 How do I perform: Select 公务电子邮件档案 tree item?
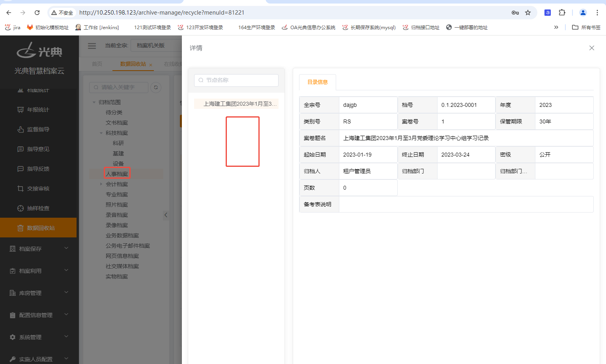(x=128, y=246)
